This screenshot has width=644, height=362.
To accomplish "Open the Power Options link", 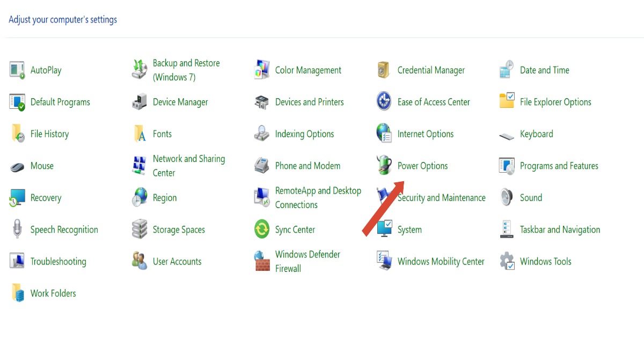I will (423, 166).
